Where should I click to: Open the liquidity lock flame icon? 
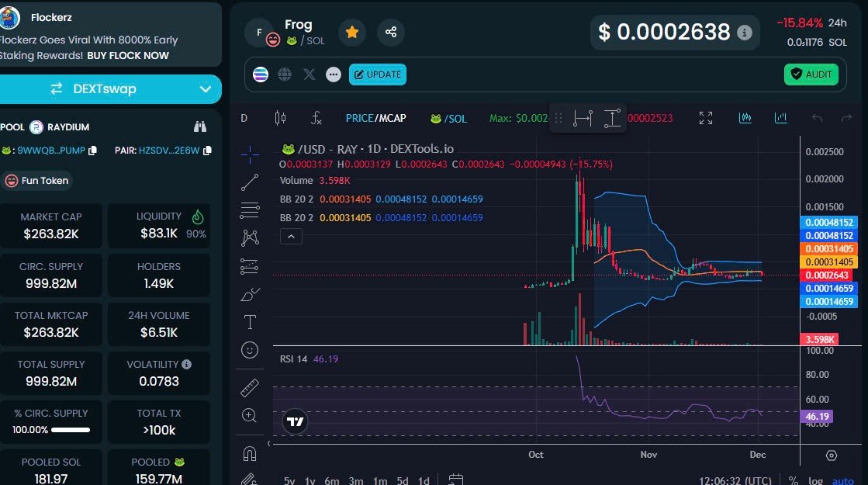click(x=198, y=217)
